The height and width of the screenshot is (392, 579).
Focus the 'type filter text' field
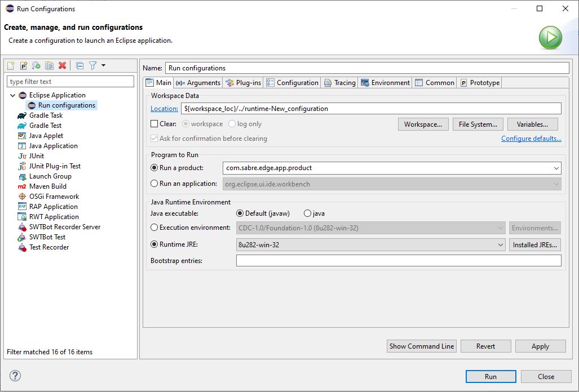70,82
